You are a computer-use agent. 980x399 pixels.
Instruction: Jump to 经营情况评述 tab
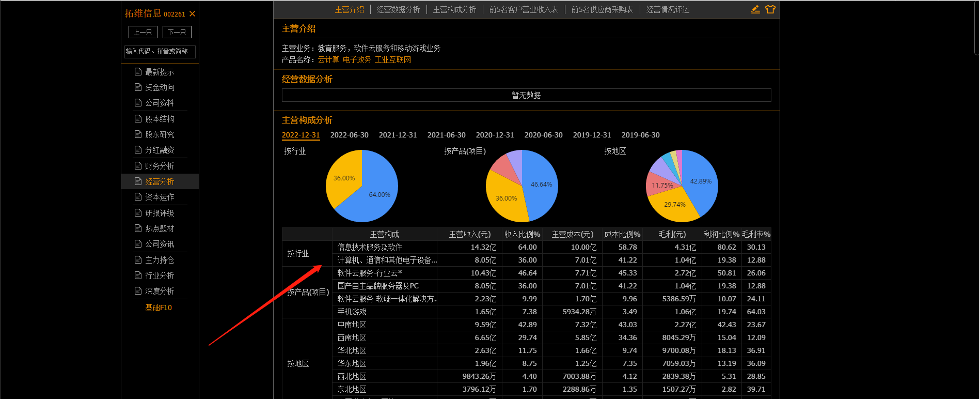click(x=668, y=9)
